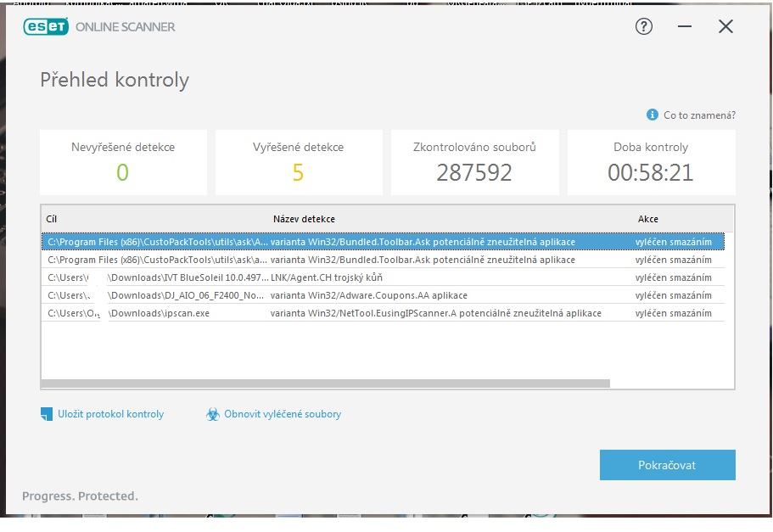Screen dimensions: 773x532
Task: Click the LNK/Agent.CH trojský kůň detection name
Action: (327, 277)
